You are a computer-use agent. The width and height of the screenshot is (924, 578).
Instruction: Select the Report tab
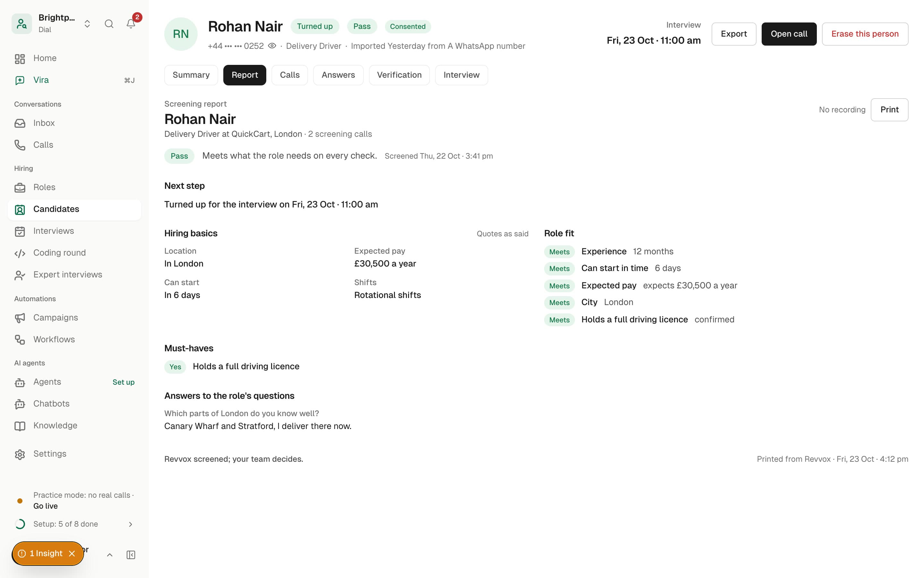(245, 75)
